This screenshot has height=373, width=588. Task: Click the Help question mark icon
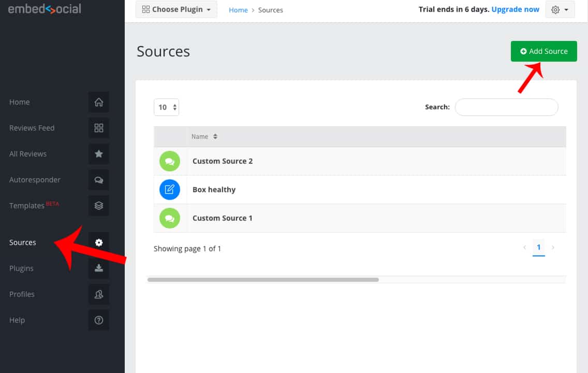(99, 320)
